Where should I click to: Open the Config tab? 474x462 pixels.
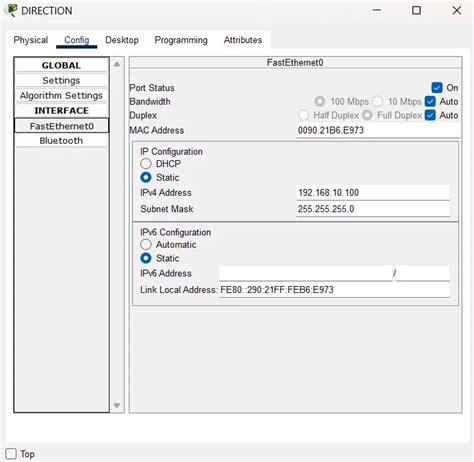pyautogui.click(x=77, y=40)
